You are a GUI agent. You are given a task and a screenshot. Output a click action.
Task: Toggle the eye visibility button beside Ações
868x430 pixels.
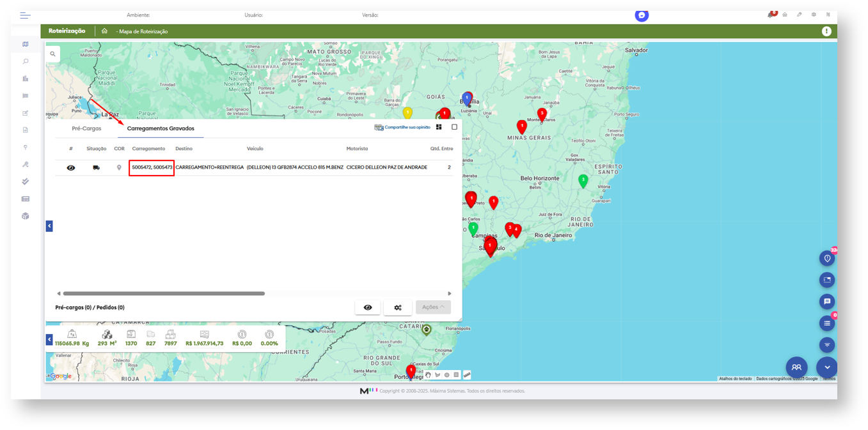point(368,307)
